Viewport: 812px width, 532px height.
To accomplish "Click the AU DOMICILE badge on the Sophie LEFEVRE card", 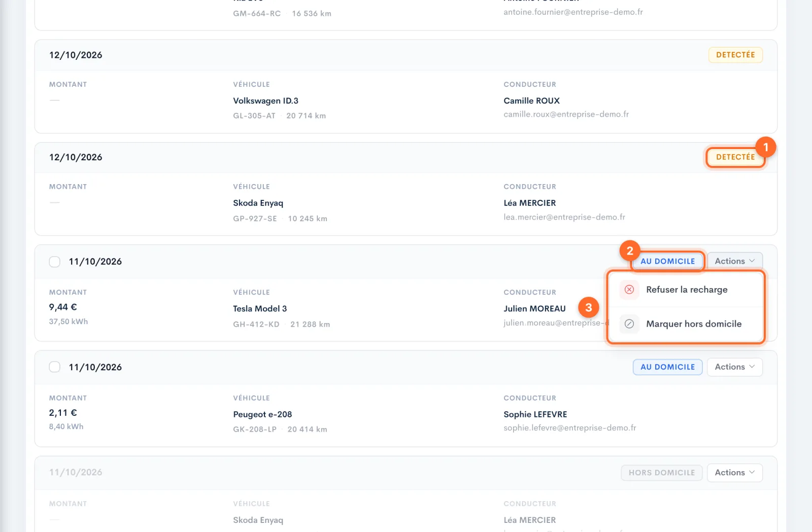I will point(667,367).
